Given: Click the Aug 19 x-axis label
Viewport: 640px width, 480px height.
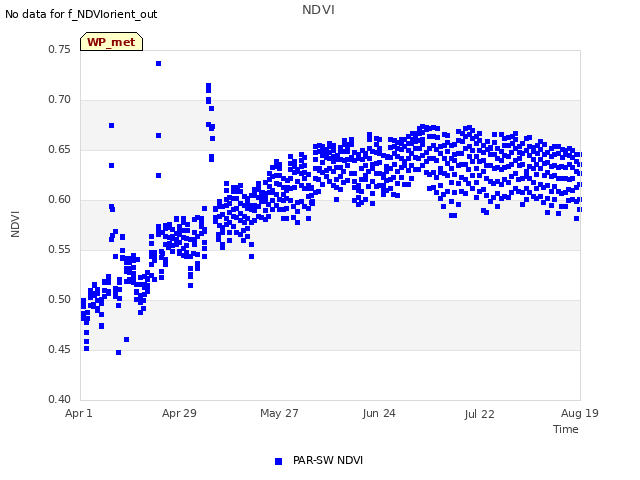Looking at the screenshot, I should [x=580, y=413].
